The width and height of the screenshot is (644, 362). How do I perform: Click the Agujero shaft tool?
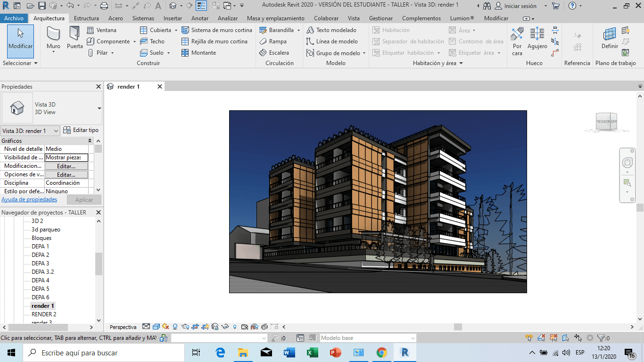pyautogui.click(x=537, y=39)
